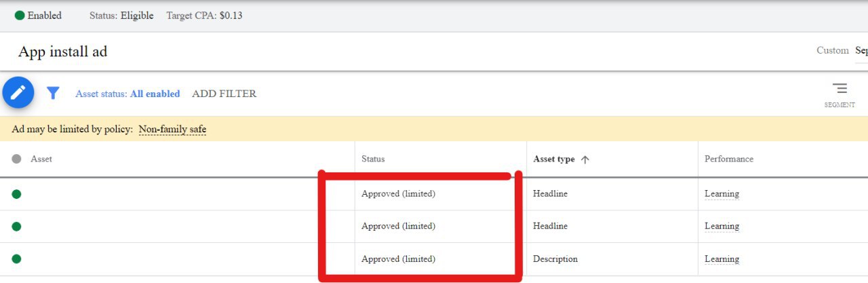The width and height of the screenshot is (868, 283).
Task: Open the Non-family safe policy link
Action: tap(172, 129)
